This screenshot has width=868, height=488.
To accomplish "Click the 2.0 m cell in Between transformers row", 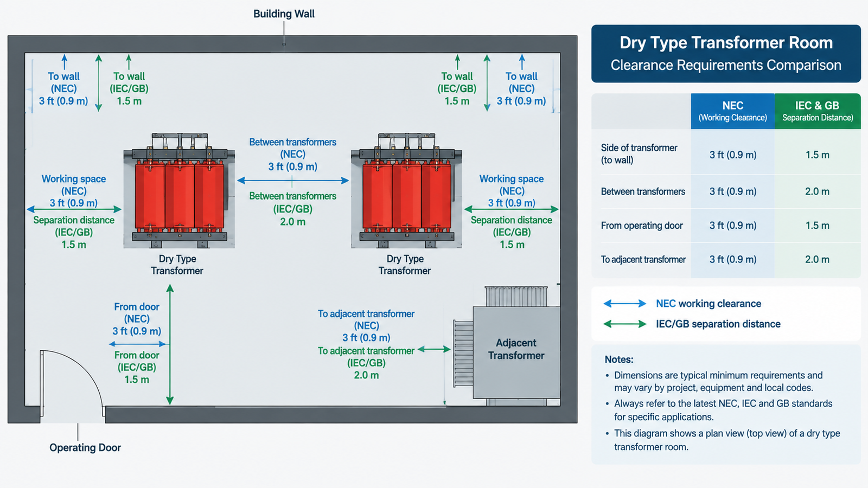I will pos(818,191).
